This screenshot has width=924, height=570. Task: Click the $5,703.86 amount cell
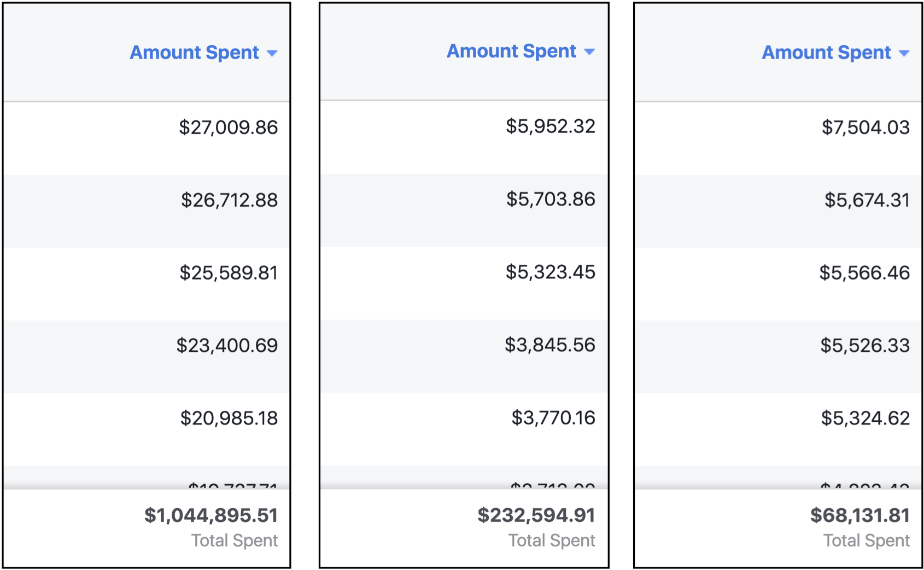(551, 199)
